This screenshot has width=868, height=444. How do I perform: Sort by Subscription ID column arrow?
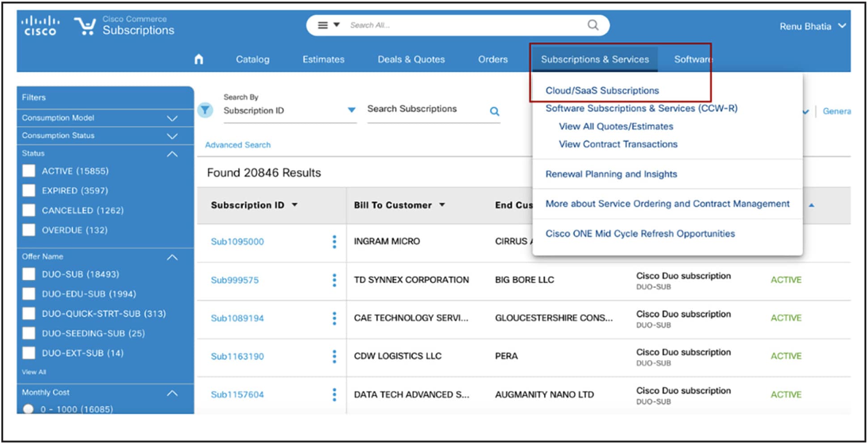pyautogui.click(x=295, y=205)
